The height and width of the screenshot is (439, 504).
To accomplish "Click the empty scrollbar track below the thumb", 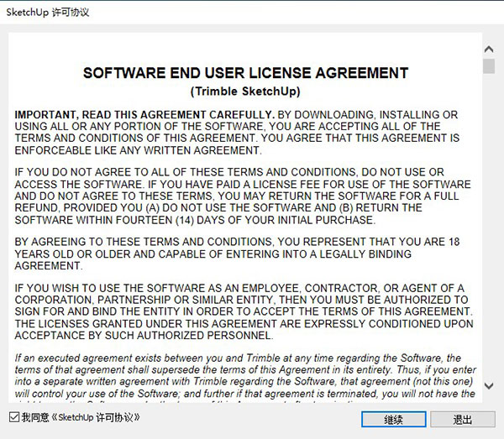I will (489, 225).
